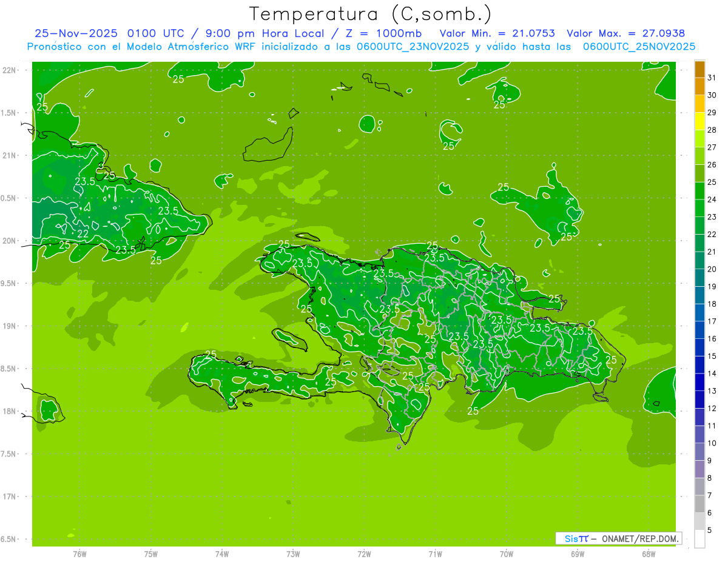Click the 68W longitude label
The width and height of the screenshot is (728, 562).
(649, 554)
